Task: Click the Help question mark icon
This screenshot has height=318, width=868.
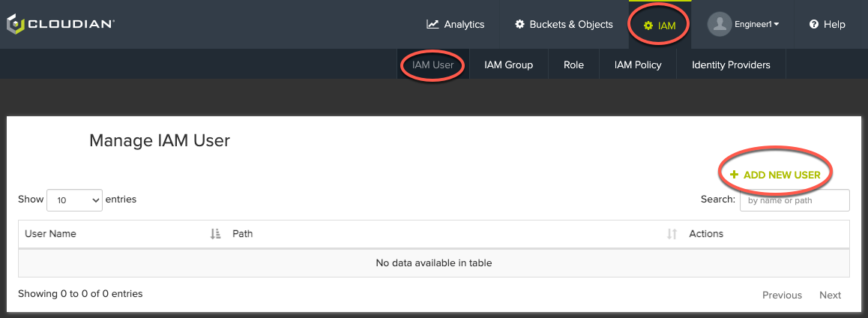Action: click(x=814, y=25)
